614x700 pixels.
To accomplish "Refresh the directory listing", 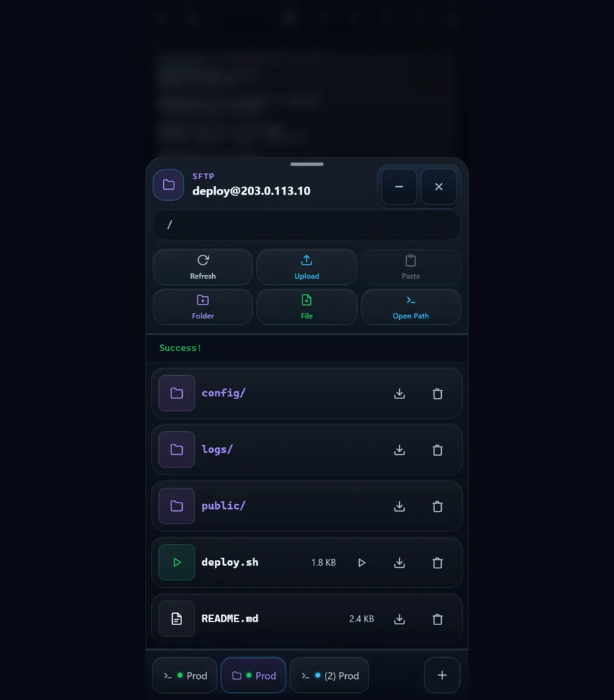I will [x=203, y=267].
